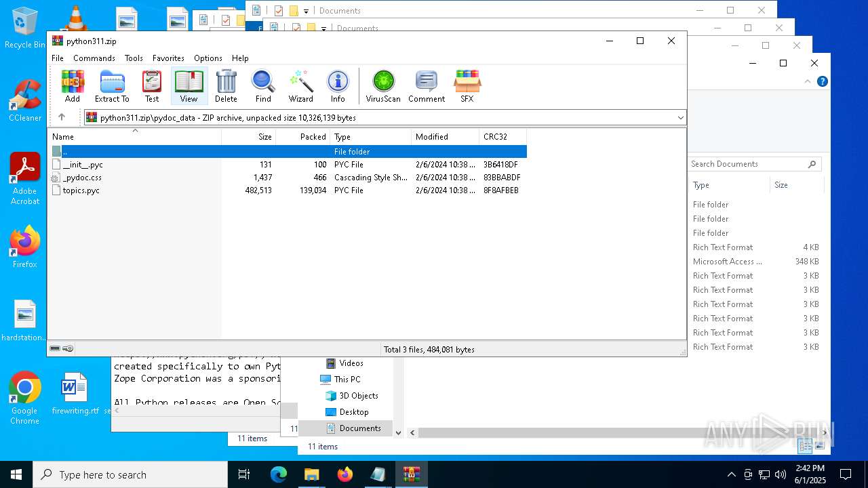This screenshot has height=488, width=868.
Task: Open the Wizard wand icon
Action: pos(301,86)
